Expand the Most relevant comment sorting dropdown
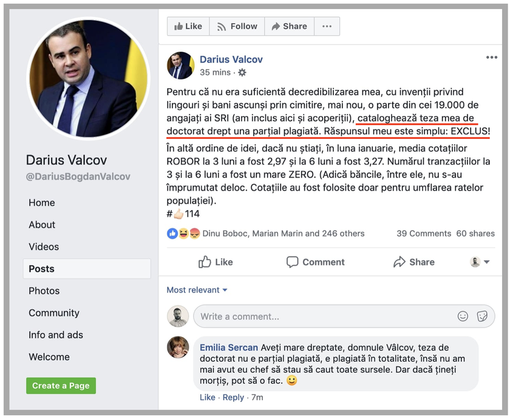513x420 pixels. [197, 290]
